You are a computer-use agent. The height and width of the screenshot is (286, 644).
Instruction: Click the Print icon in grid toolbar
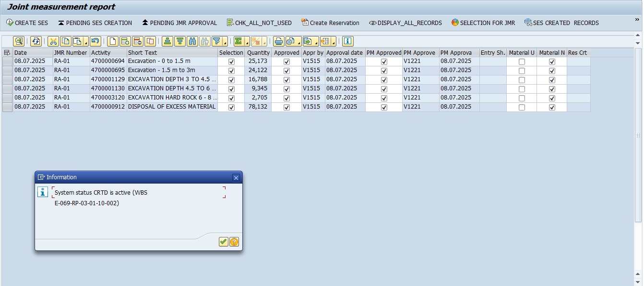(x=278, y=41)
